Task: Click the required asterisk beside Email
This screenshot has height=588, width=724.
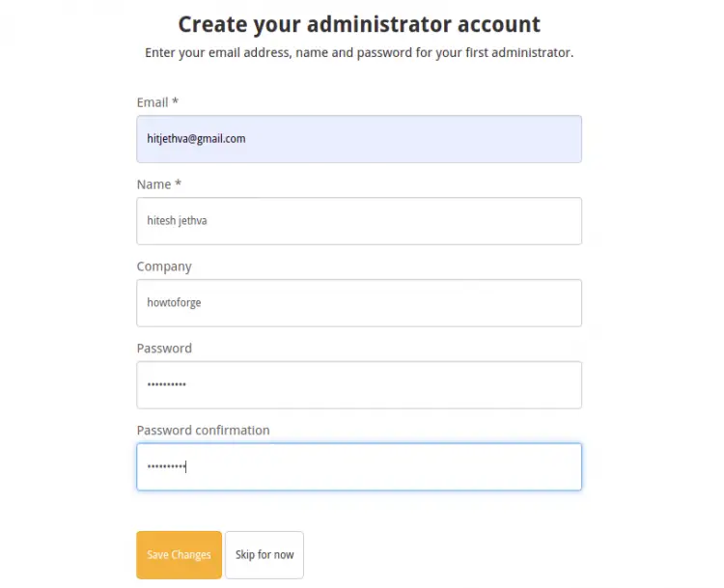Action: 176,102
